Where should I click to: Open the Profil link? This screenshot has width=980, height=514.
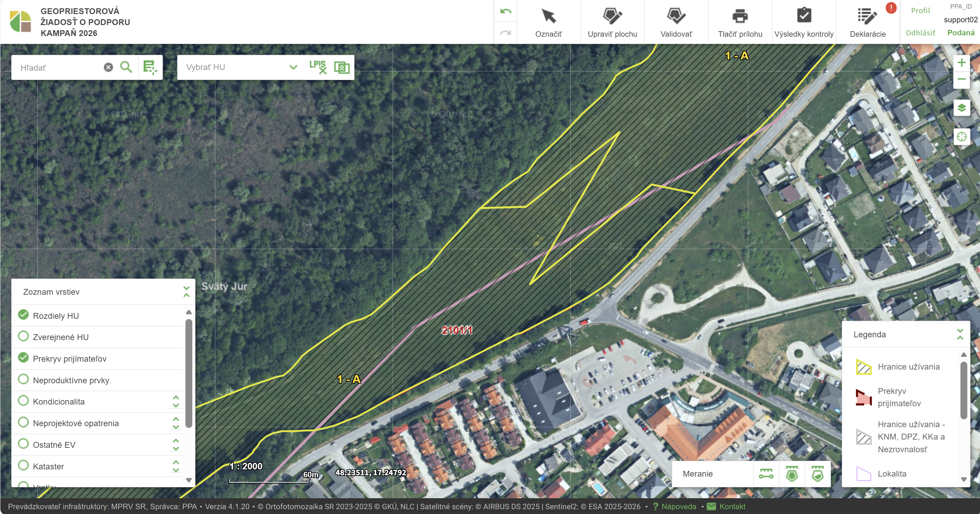(x=920, y=11)
